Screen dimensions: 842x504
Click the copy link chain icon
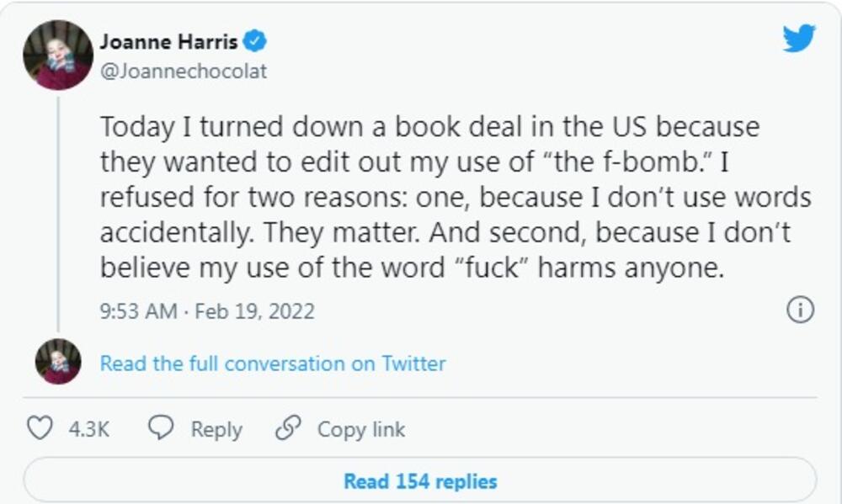(288, 429)
